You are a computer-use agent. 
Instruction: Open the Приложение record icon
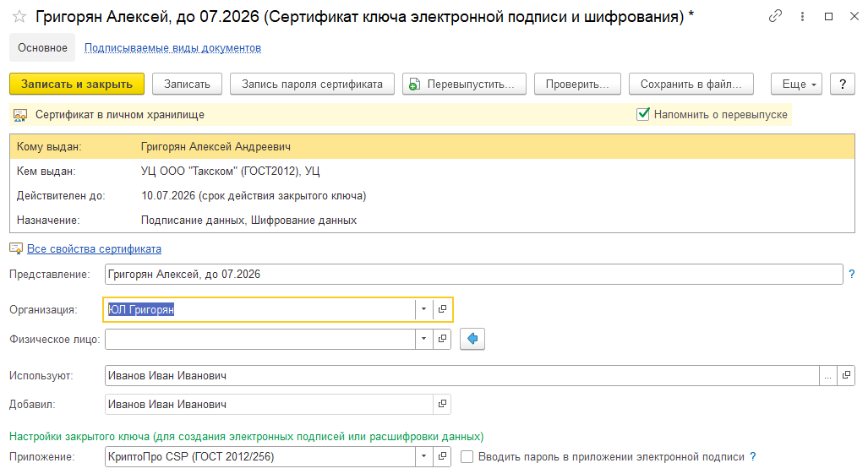442,457
